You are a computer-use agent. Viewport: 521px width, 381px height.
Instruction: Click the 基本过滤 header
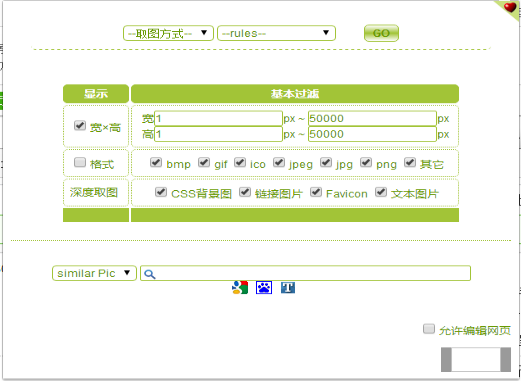(x=295, y=94)
